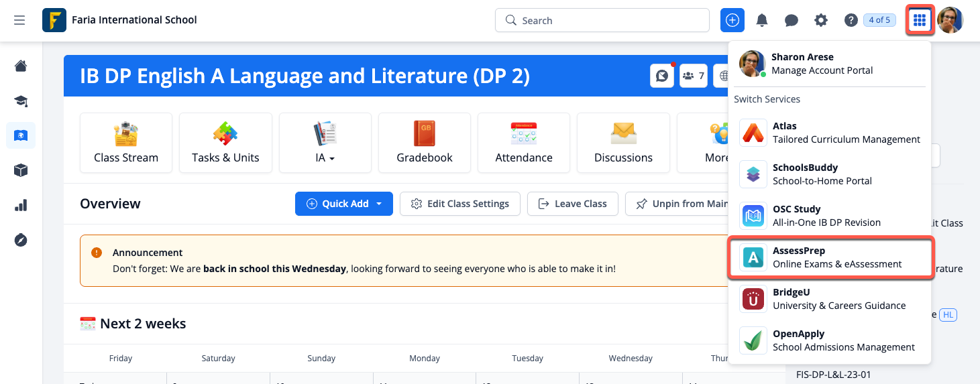Viewport: 980px width, 384px height.
Task: Switch to OSC Study service
Action: click(x=830, y=216)
